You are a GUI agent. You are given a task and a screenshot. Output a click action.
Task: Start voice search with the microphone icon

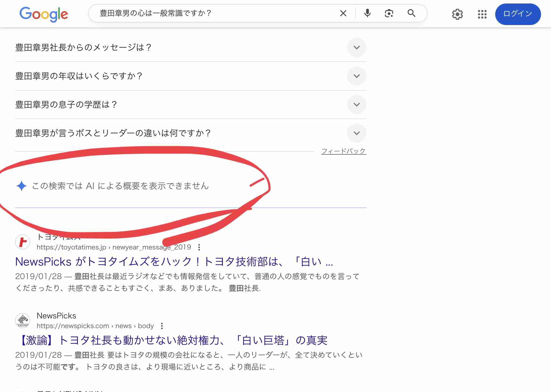tap(367, 13)
